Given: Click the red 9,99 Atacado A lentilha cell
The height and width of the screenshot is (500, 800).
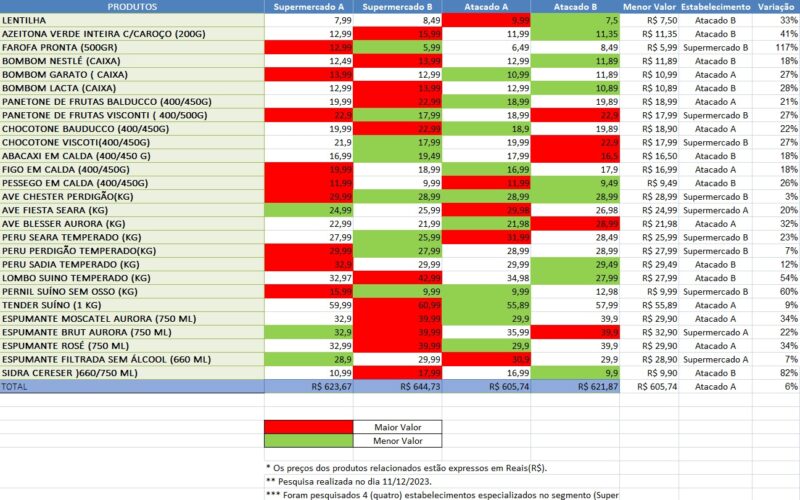Looking at the screenshot, I should point(486,20).
